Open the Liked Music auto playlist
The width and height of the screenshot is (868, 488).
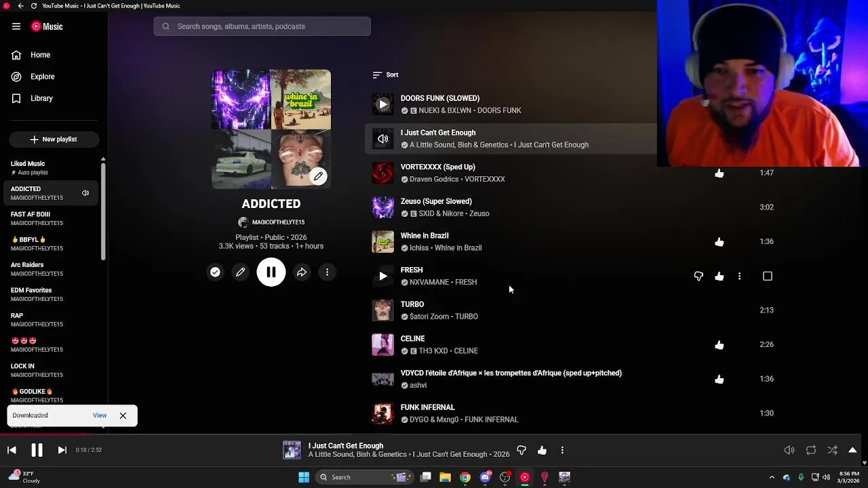pyautogui.click(x=51, y=167)
